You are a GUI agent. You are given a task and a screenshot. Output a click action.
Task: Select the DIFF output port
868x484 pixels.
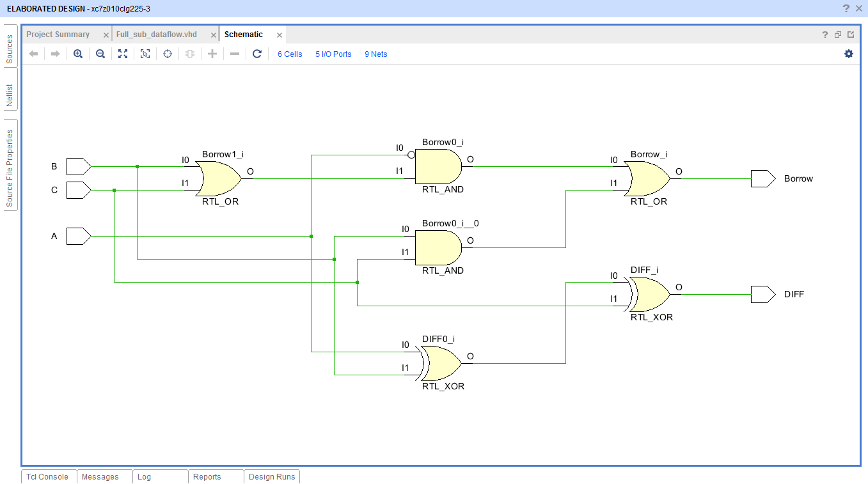[x=763, y=294]
